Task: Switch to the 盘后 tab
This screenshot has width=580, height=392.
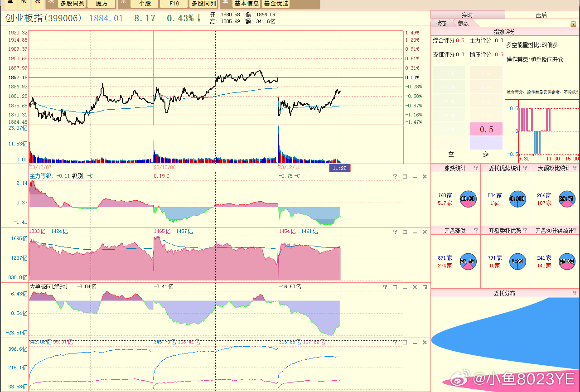Action: [541, 15]
